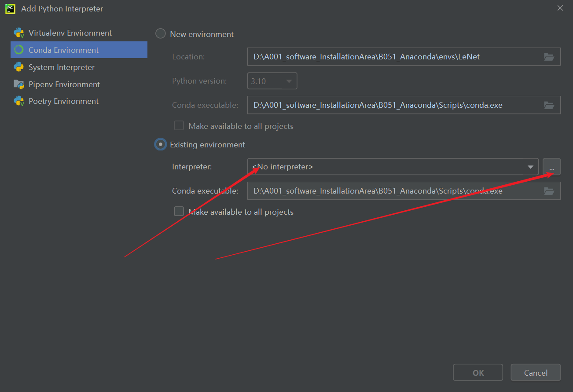
Task: Select the Existing environment radio button
Action: click(161, 144)
